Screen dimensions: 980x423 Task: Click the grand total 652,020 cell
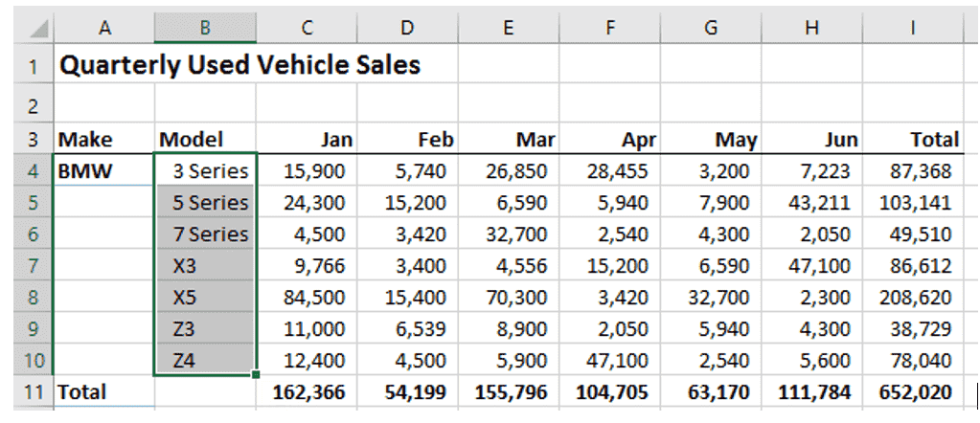tap(913, 392)
